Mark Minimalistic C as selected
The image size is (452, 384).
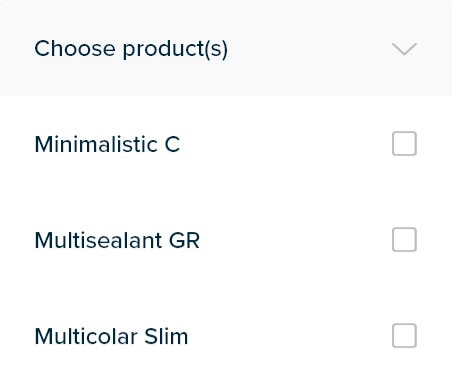[x=404, y=144]
